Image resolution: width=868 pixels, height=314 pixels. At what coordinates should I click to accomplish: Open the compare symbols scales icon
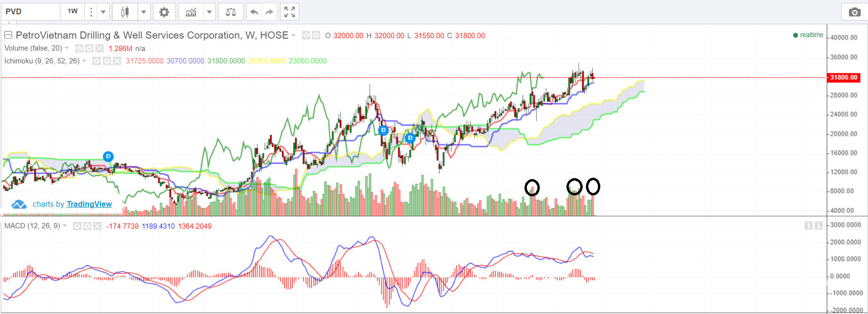click(231, 12)
